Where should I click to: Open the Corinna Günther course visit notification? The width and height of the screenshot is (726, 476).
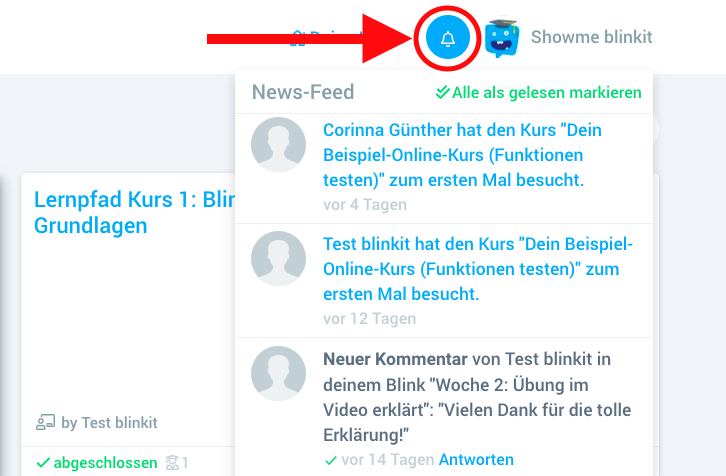[462, 155]
